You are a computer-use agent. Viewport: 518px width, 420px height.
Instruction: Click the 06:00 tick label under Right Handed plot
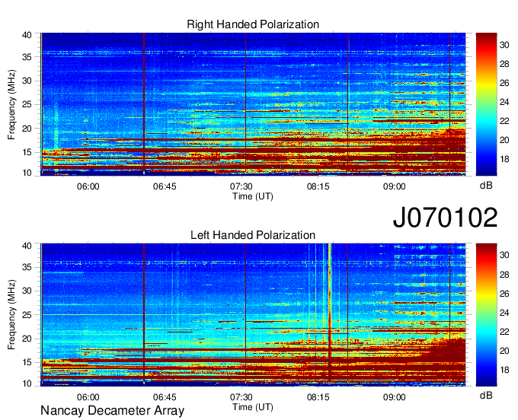pyautogui.click(x=88, y=186)
